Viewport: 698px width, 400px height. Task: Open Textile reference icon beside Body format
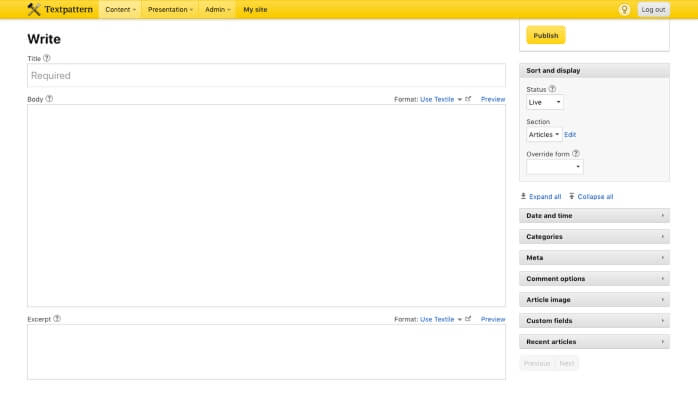pyautogui.click(x=468, y=99)
